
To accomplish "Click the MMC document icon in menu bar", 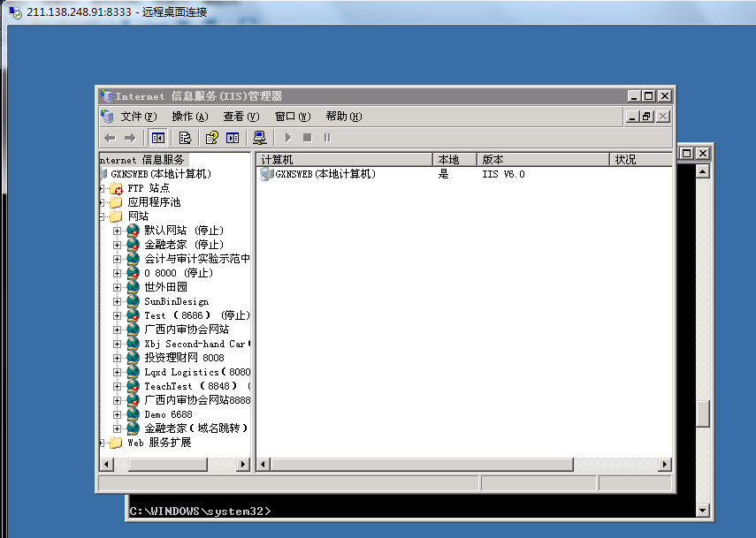I will click(x=107, y=117).
